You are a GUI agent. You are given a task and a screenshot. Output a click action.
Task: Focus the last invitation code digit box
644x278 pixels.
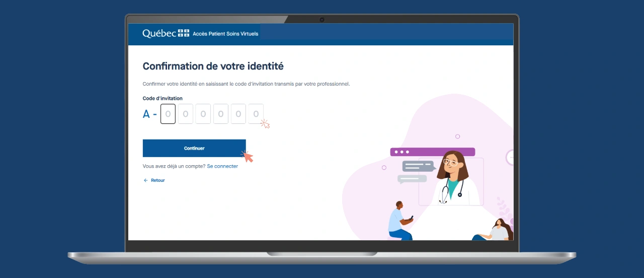[256, 114]
